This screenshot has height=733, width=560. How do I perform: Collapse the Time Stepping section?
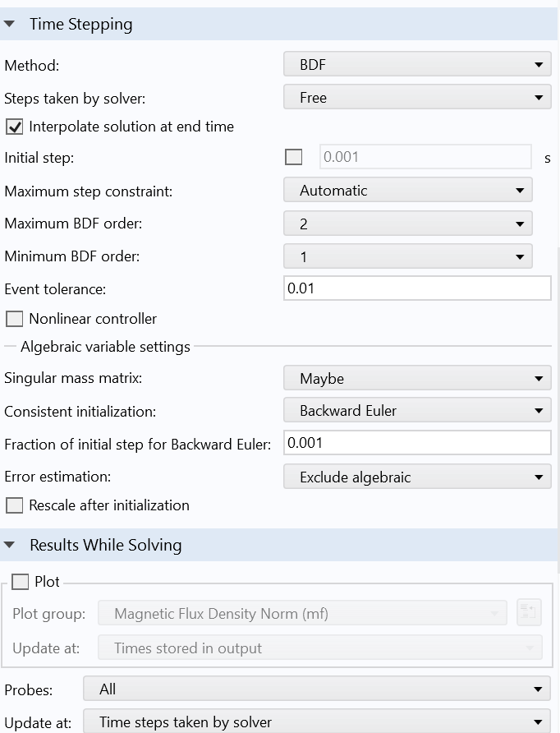(x=10, y=25)
